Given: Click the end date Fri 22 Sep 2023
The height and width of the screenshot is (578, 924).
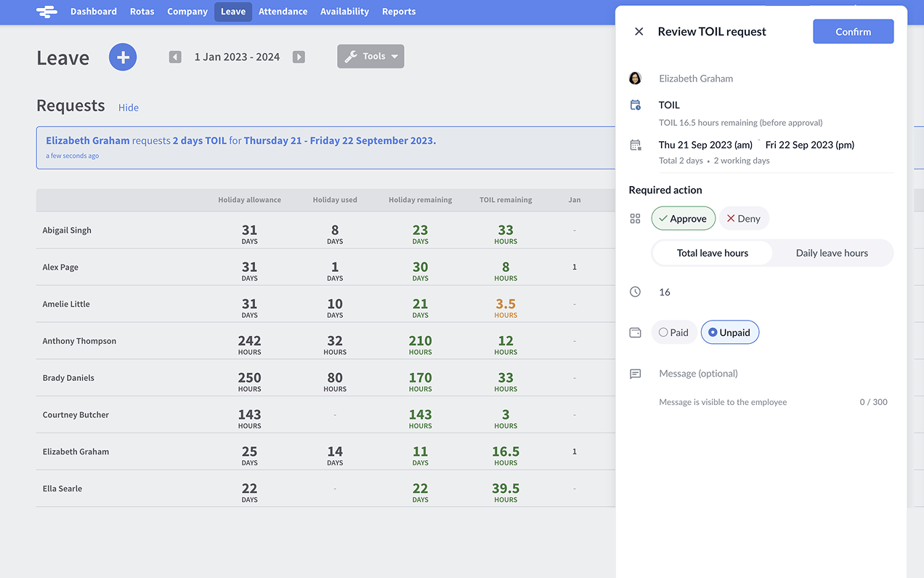Looking at the screenshot, I should pos(810,145).
